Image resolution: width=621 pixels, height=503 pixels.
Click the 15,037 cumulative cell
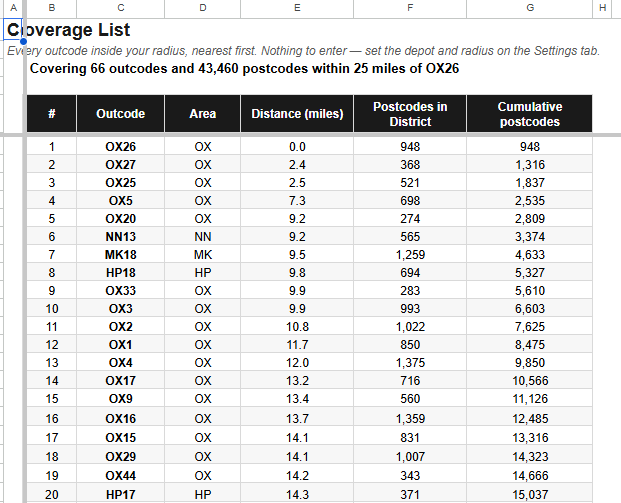pos(530,495)
